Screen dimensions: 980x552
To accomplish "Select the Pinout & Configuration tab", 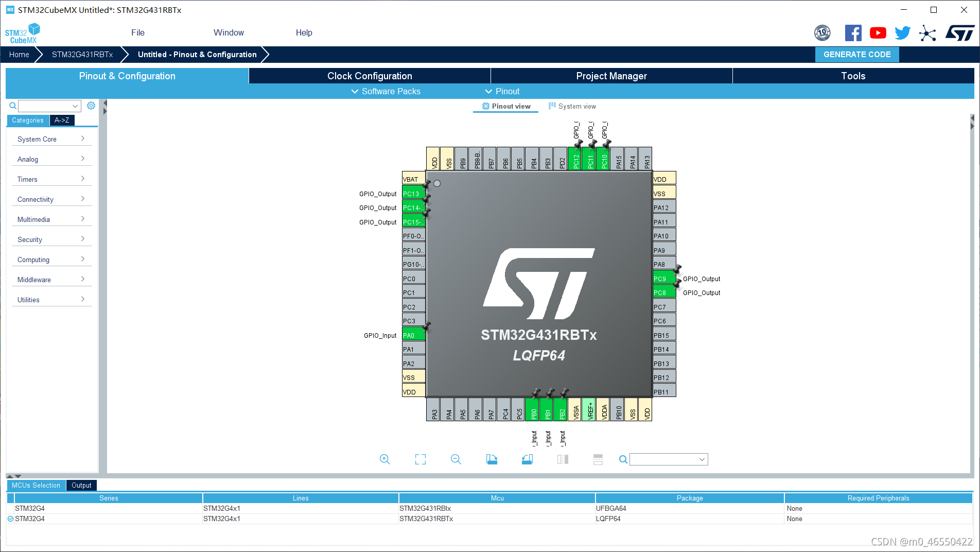I will (x=127, y=76).
